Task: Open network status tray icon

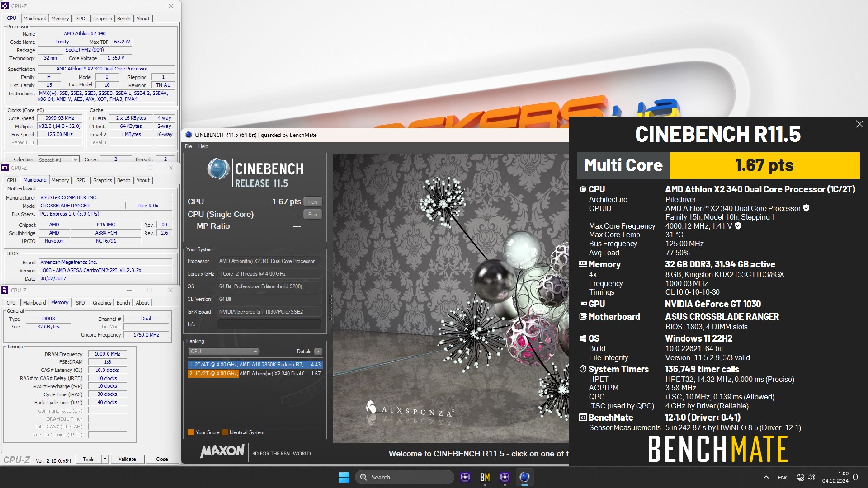Action: click(801, 477)
